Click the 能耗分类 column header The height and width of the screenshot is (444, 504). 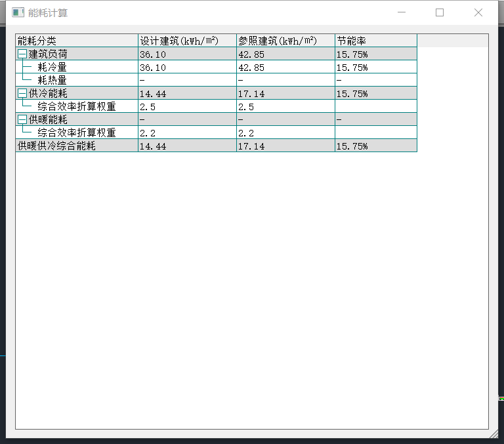pyautogui.click(x=76, y=41)
